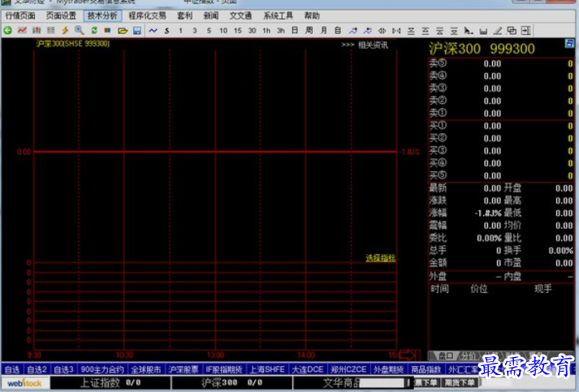
Task: Open the 大连DCE tab
Action: (308, 369)
